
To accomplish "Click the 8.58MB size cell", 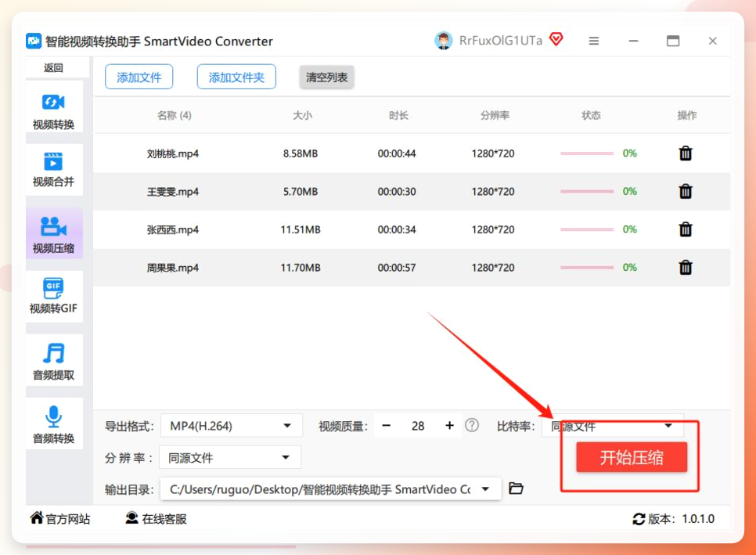I will click(x=301, y=153).
